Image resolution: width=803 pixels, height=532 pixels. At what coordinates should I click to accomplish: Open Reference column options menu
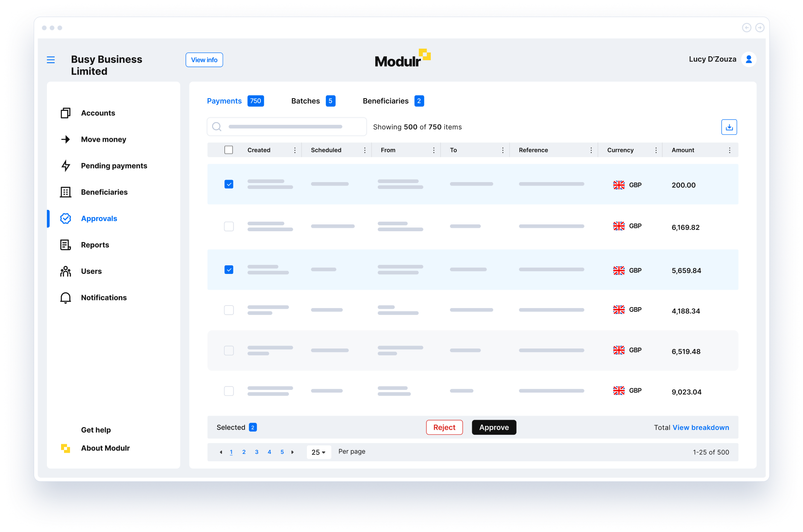[x=591, y=150]
